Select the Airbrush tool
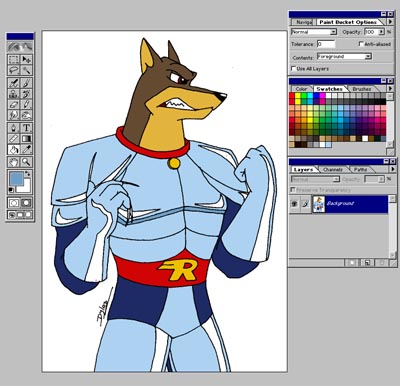Viewport: 400px width, 386px height. pos(14,83)
